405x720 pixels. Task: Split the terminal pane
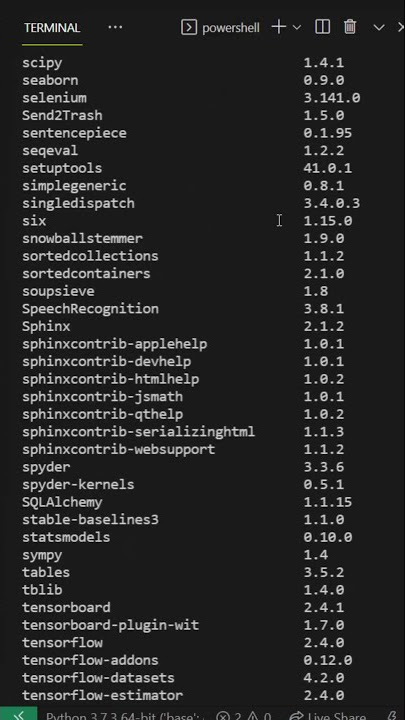(322, 27)
